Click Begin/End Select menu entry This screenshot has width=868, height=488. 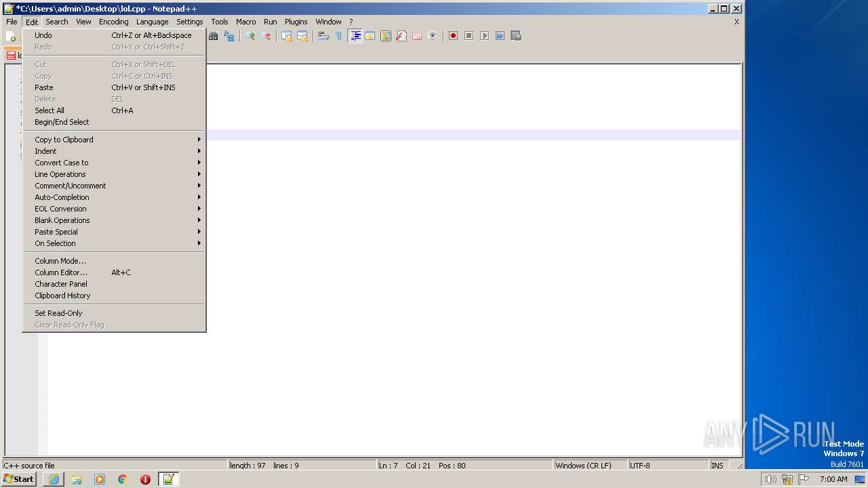pos(114,122)
